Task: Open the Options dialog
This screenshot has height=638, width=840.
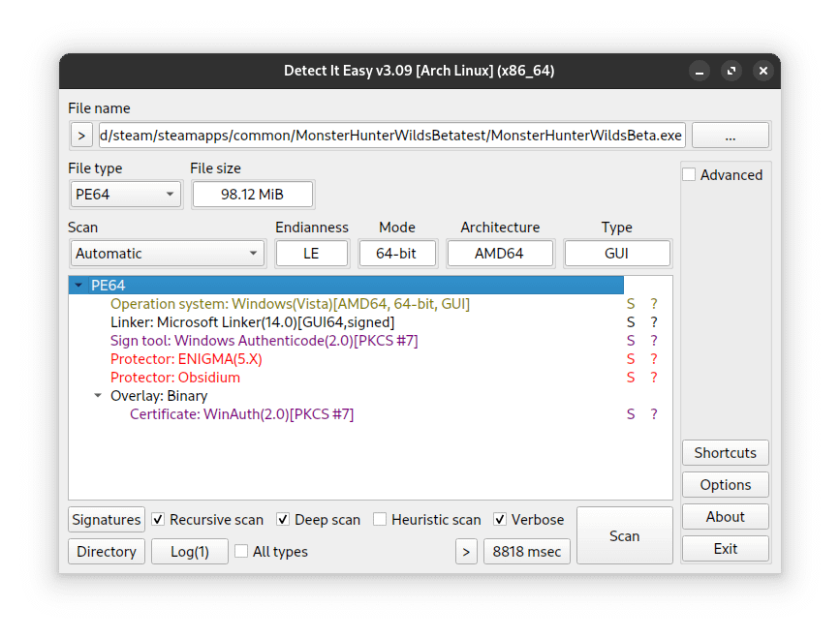Action: (x=726, y=485)
